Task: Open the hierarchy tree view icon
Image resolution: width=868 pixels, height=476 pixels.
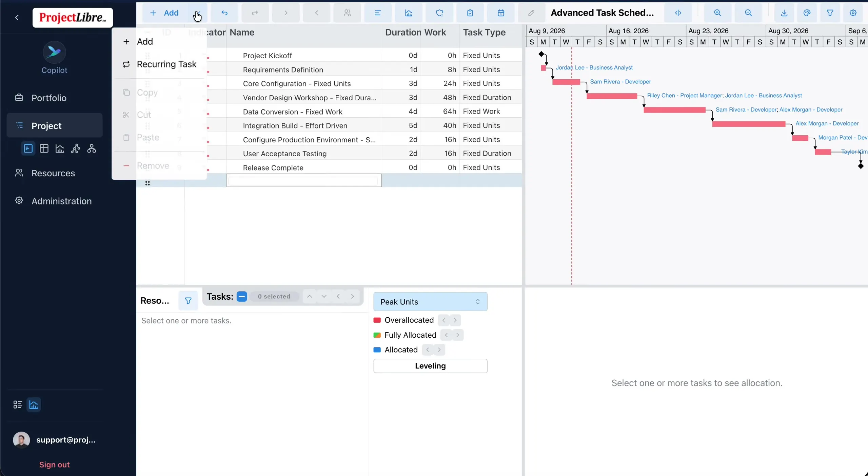Action: pyautogui.click(x=92, y=148)
